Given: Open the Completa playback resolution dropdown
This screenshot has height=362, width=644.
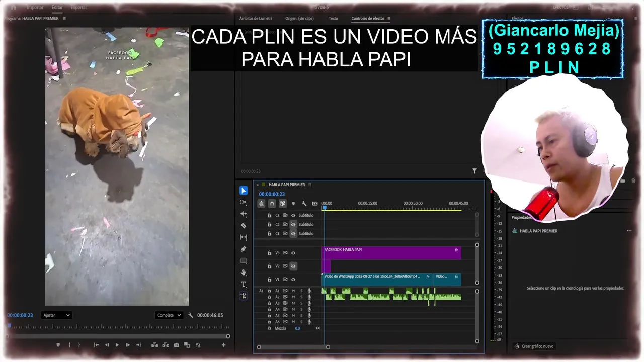Looking at the screenshot, I should click(169, 315).
